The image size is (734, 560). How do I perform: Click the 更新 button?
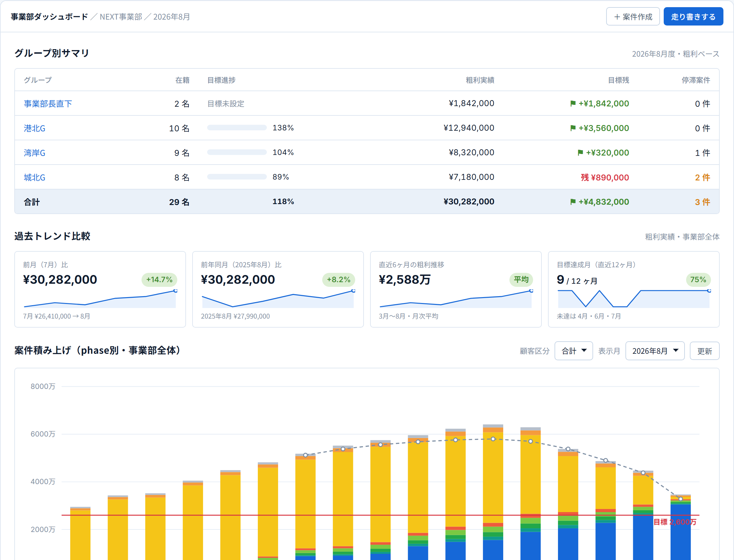(704, 351)
